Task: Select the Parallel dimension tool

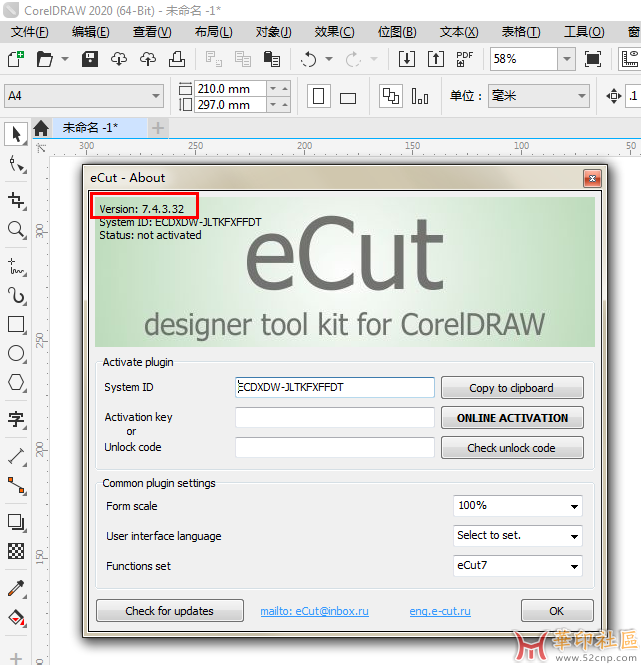Action: 17,456
